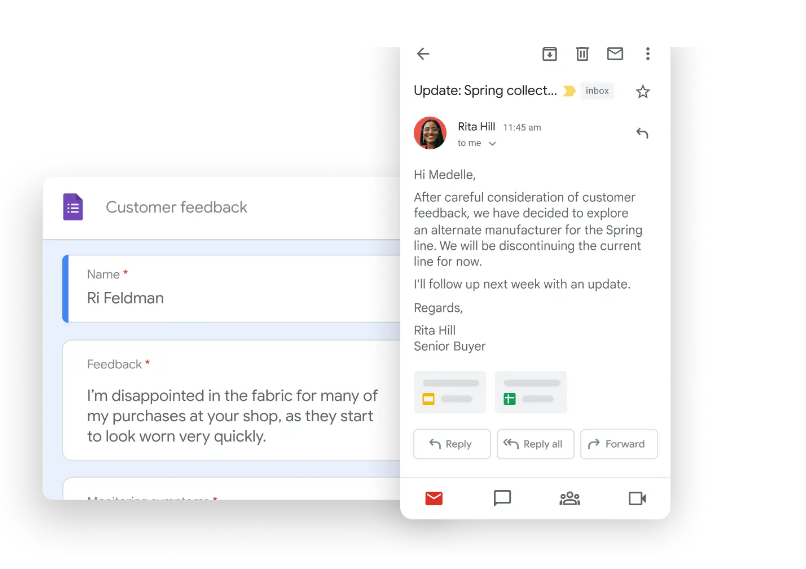806x569 pixels.
Task: Click the reply arrow beside Rita Hill
Action: coord(642,133)
